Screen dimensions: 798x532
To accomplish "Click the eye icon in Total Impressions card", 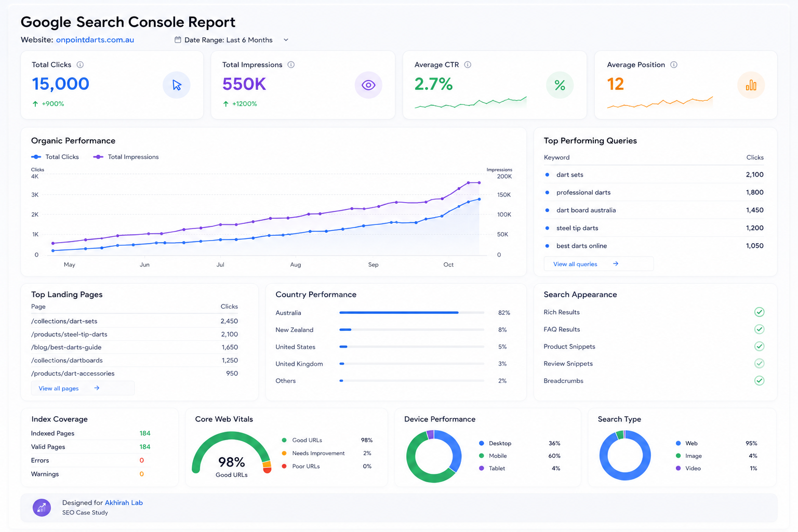I will [368, 85].
